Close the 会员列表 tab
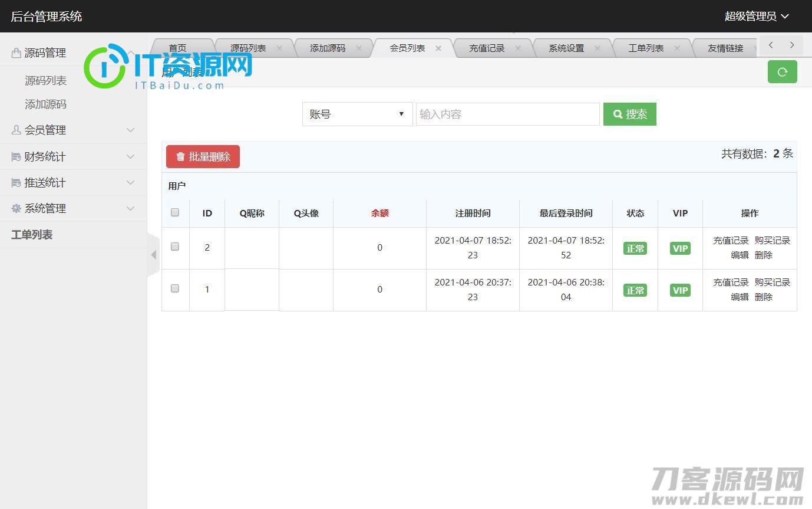The height and width of the screenshot is (509, 812). tap(438, 48)
